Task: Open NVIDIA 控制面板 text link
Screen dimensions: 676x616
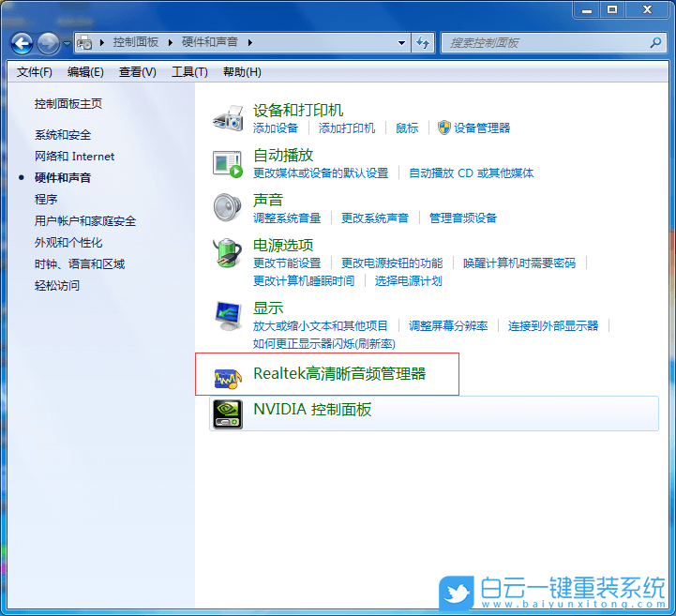Action: 312,410
